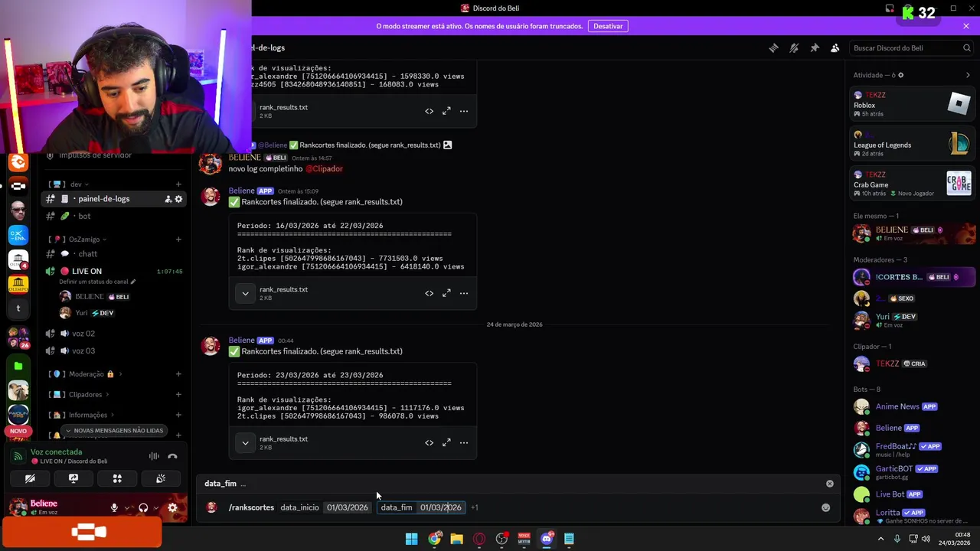
Task: Expand the Informações category
Action: (x=87, y=415)
